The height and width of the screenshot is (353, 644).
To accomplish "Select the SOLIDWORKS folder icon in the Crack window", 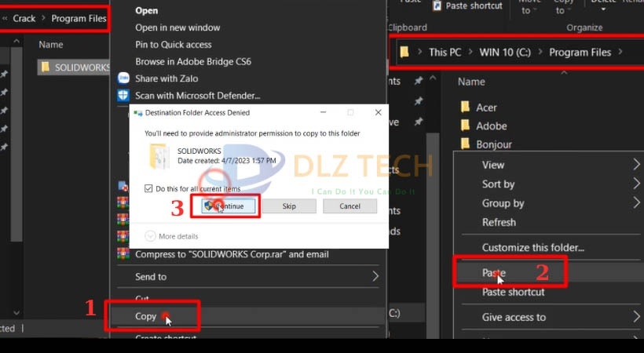I will (46, 67).
